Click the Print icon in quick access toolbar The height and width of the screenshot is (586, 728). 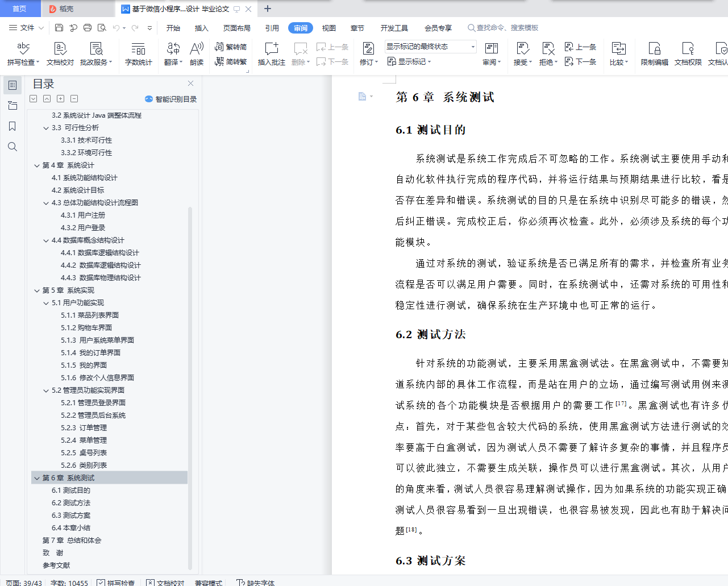[88, 27]
